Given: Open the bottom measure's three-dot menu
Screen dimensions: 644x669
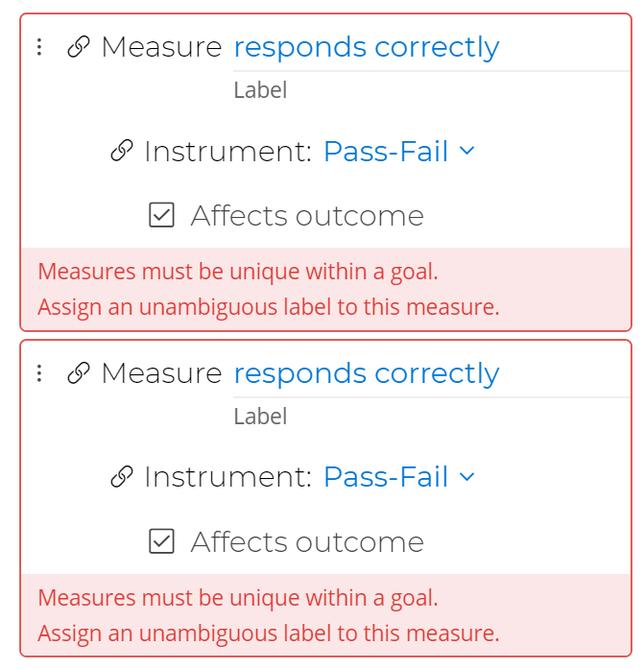Looking at the screenshot, I should pos(38,373).
